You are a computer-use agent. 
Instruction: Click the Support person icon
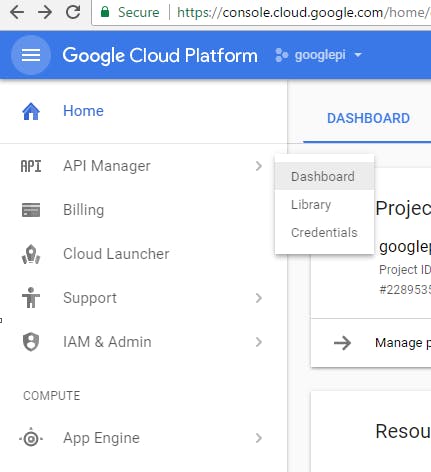tap(31, 298)
